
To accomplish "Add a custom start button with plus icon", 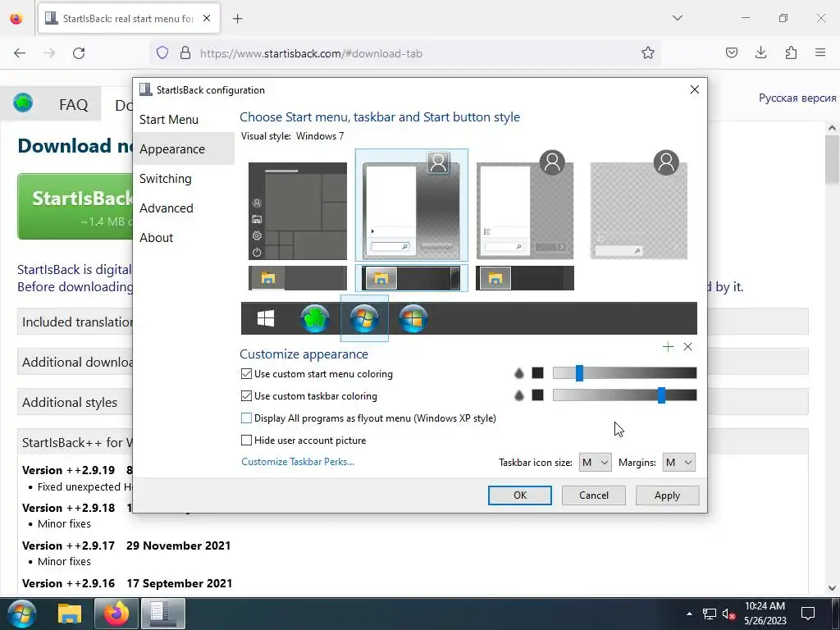I will (x=668, y=347).
